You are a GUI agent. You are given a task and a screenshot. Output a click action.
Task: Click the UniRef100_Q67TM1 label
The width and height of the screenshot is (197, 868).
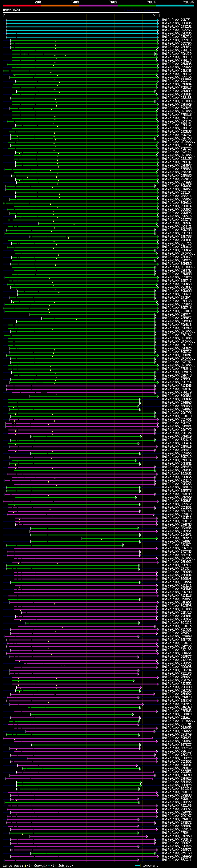(177, 724)
